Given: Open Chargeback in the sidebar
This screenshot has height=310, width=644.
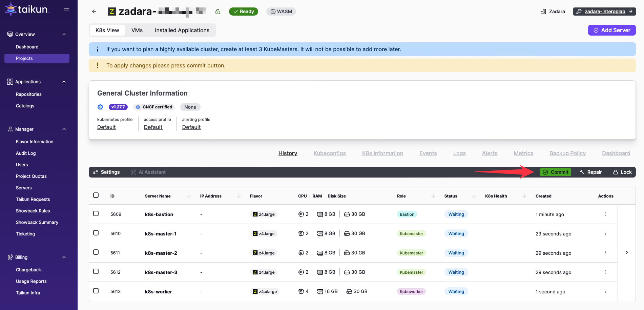Looking at the screenshot, I should (x=28, y=270).
